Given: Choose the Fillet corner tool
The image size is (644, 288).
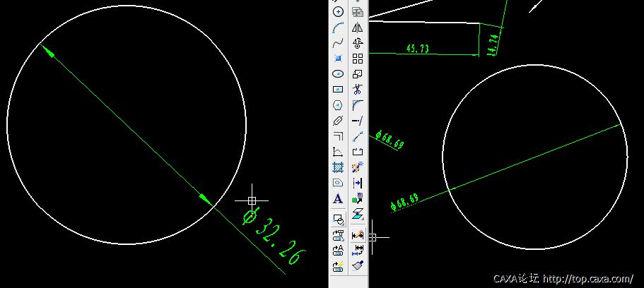Looking at the screenshot, I should click(x=357, y=105).
